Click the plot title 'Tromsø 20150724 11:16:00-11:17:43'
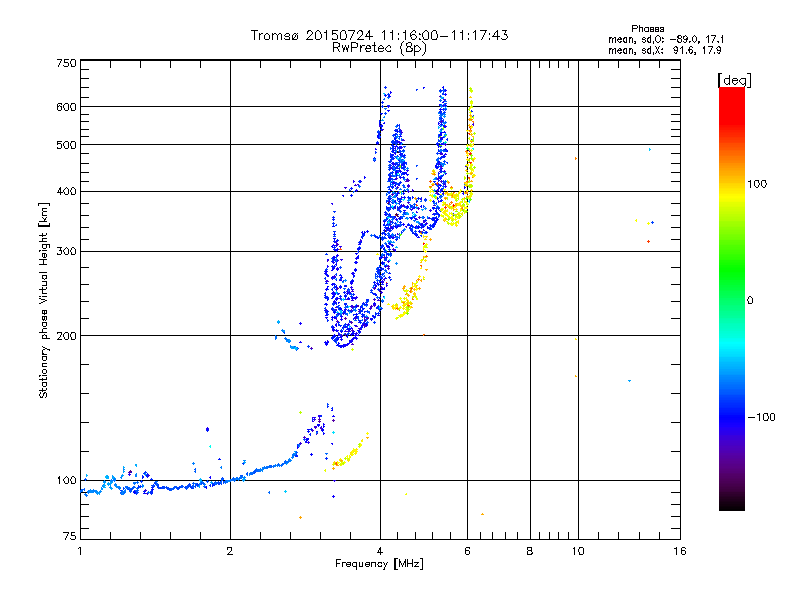The width and height of the screenshot is (800, 600). click(x=379, y=35)
